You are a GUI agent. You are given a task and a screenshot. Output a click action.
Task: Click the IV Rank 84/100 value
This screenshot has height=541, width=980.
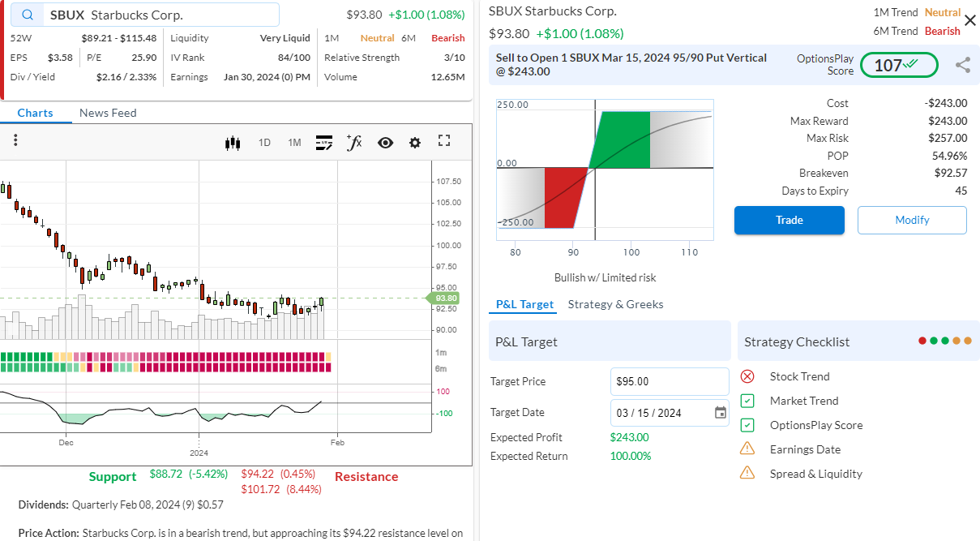(293, 58)
